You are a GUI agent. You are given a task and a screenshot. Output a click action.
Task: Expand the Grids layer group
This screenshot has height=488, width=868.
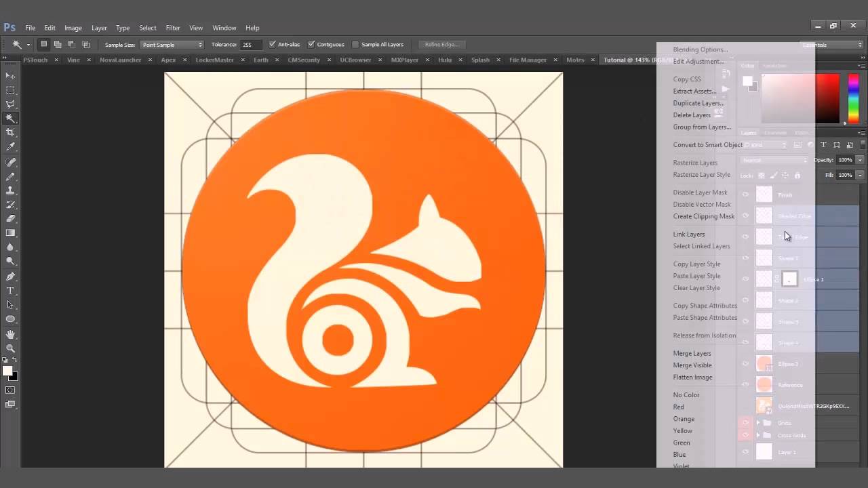[x=759, y=422]
